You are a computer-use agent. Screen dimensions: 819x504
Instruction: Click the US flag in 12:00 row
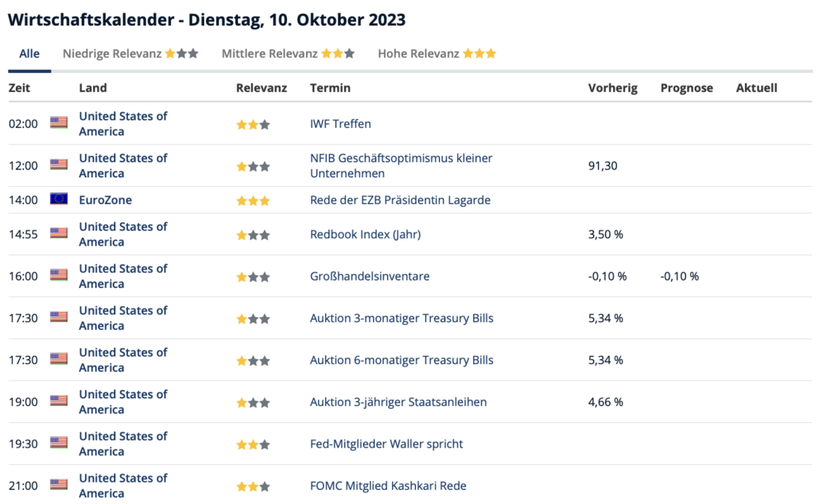click(59, 165)
